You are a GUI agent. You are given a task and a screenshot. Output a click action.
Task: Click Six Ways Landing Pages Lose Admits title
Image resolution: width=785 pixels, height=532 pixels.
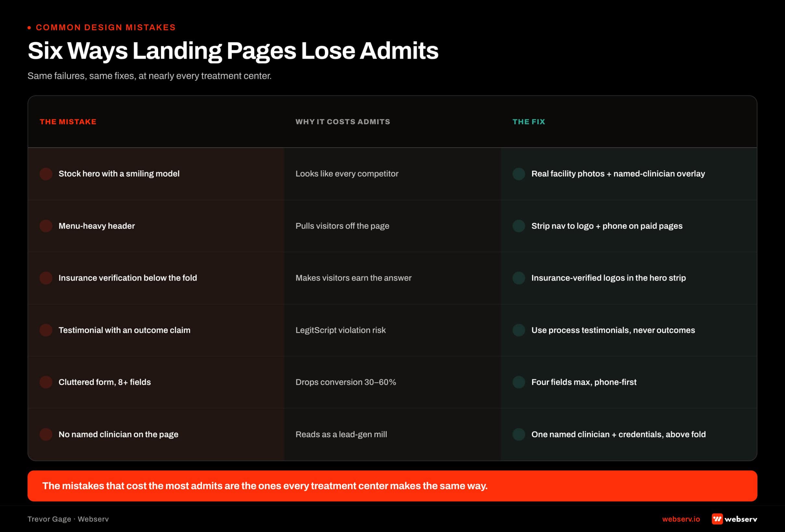(x=233, y=51)
